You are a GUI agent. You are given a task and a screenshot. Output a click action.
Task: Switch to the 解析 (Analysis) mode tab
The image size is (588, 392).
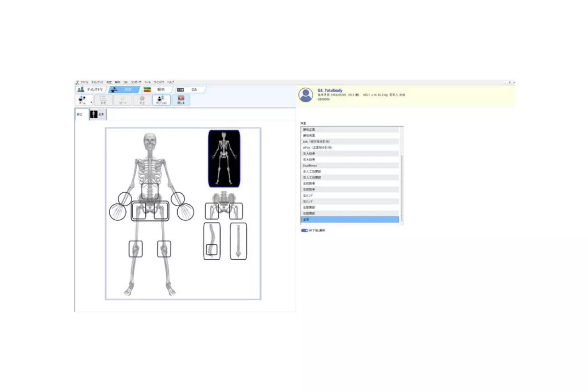tap(156, 90)
